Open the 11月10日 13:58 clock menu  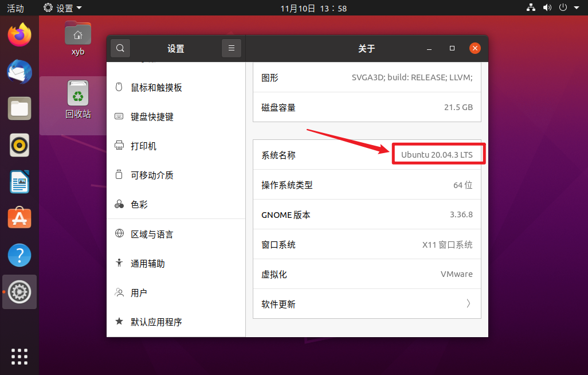pyautogui.click(x=313, y=8)
